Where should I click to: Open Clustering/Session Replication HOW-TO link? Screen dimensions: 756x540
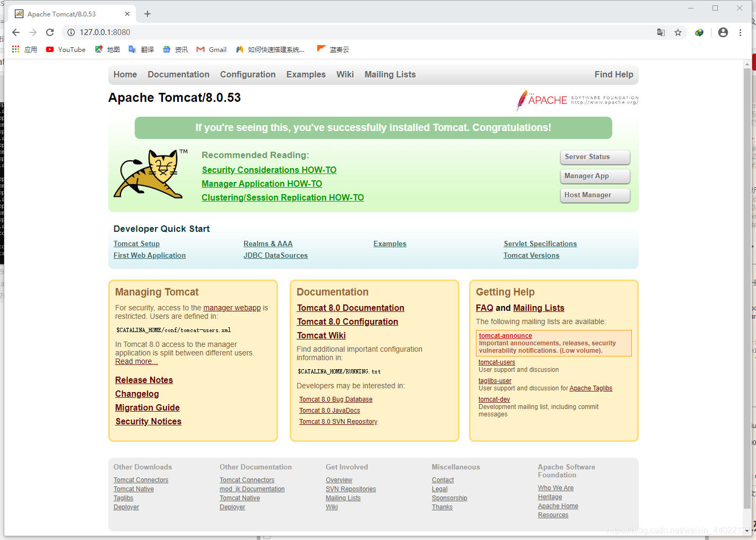click(283, 197)
